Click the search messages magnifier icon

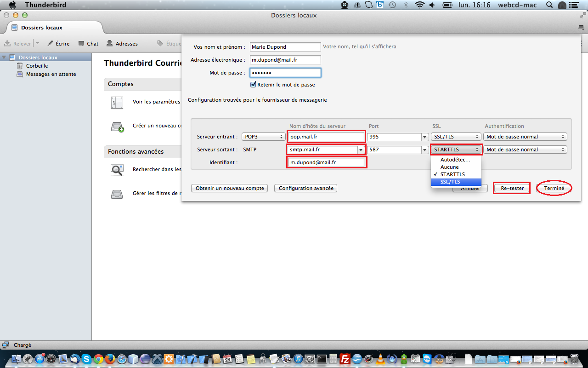(117, 170)
